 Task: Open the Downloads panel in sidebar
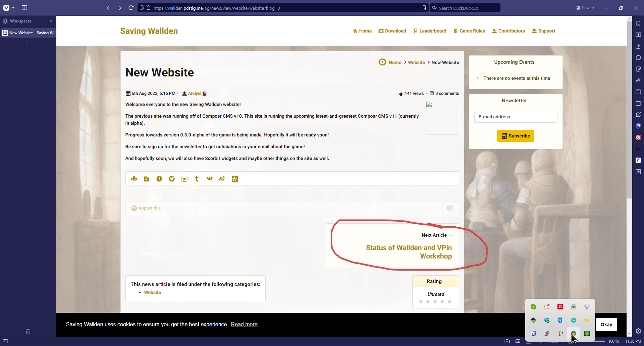point(638,46)
